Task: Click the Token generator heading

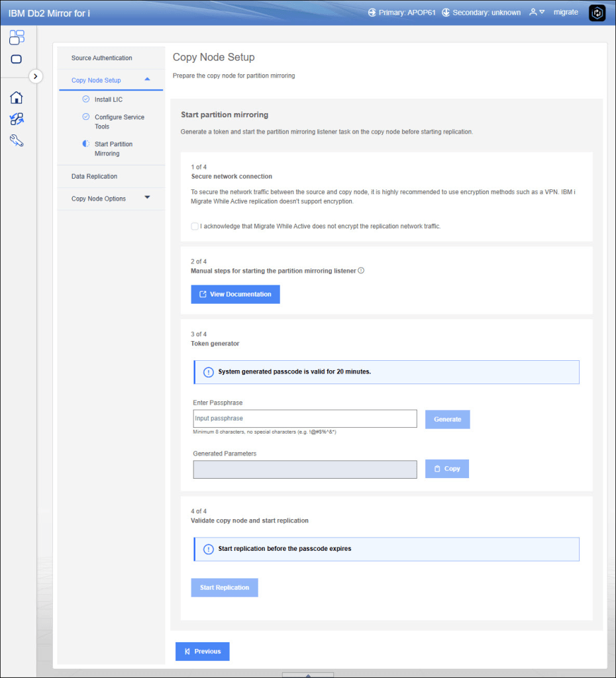Action: pyautogui.click(x=215, y=344)
